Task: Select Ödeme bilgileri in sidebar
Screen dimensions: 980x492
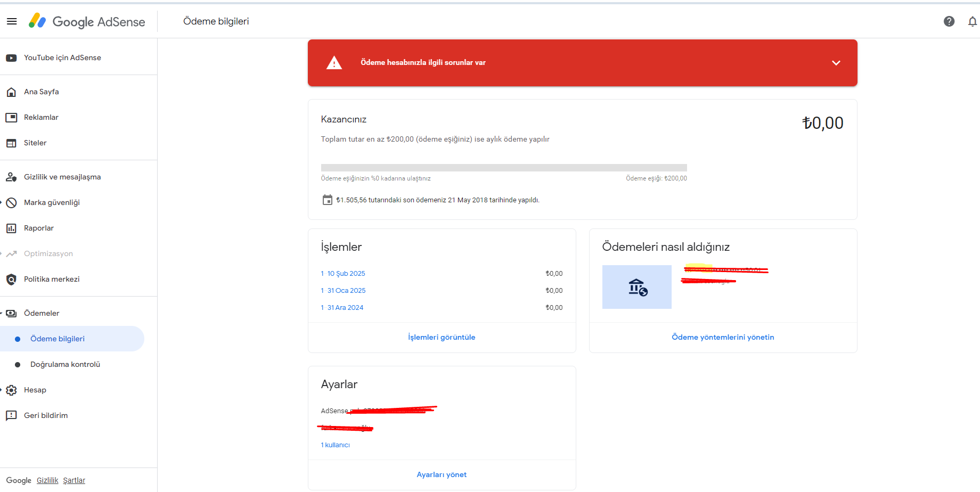Action: click(x=72, y=339)
